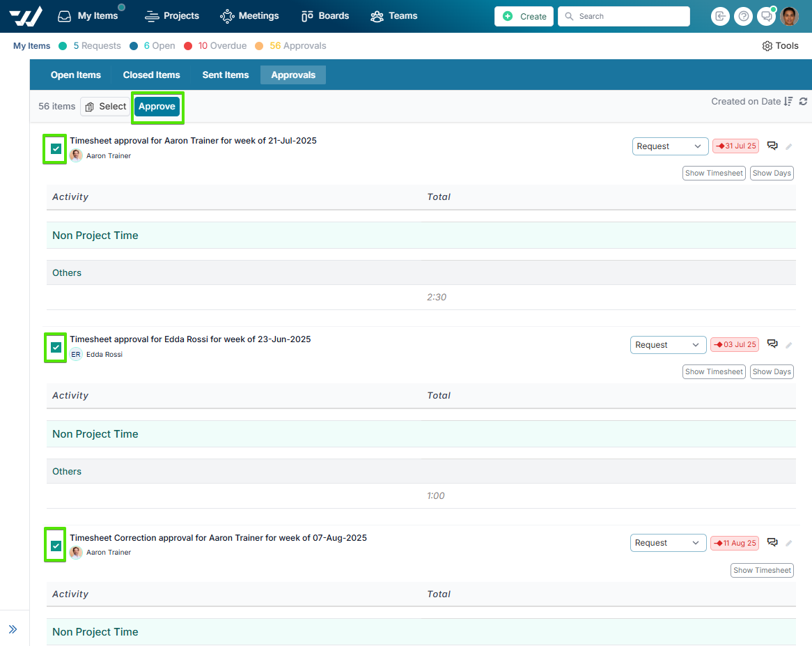Open the user profile avatar
812x646 pixels.
789,16
